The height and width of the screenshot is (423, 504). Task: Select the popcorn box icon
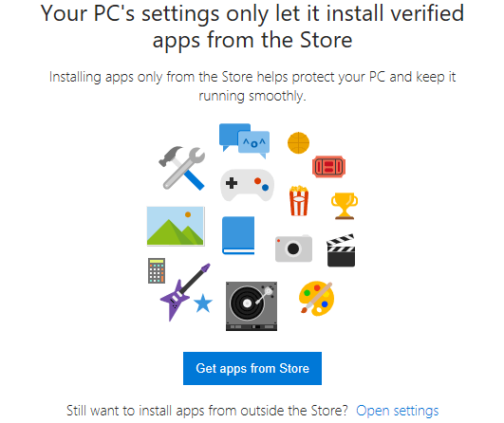(x=299, y=201)
